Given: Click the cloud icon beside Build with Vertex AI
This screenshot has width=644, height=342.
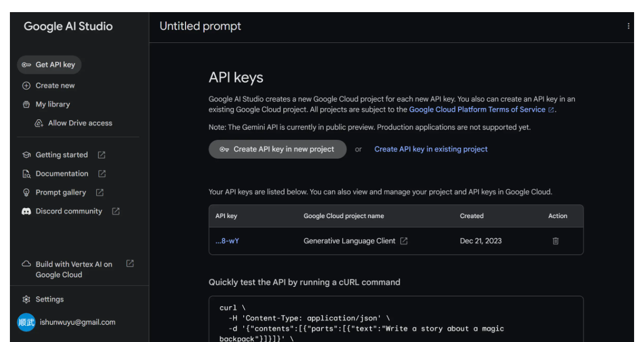Looking at the screenshot, I should (26, 264).
